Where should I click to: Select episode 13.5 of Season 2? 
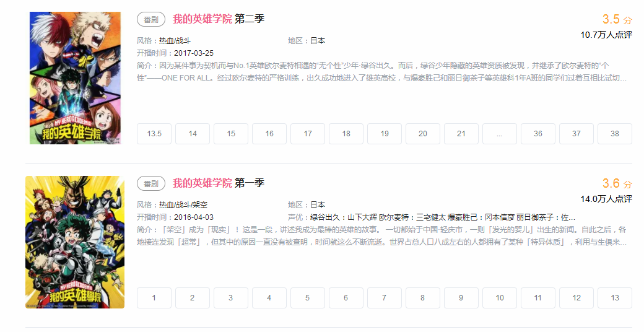coord(154,134)
